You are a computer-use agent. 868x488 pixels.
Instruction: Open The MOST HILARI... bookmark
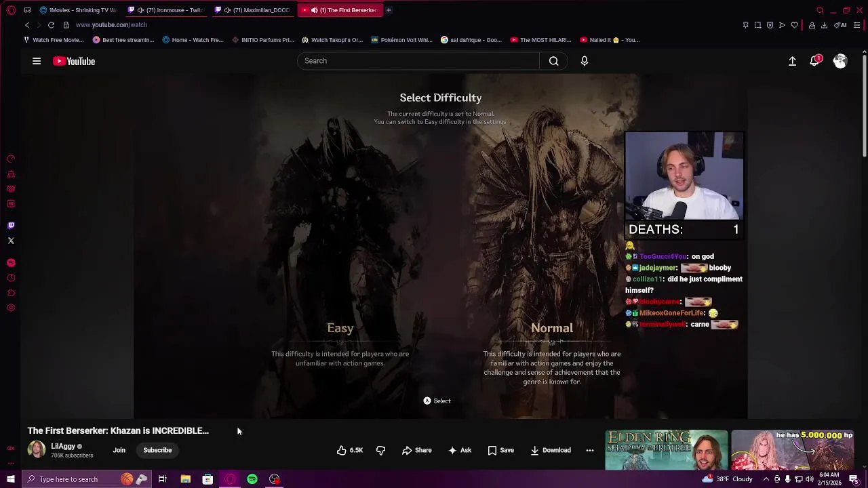pyautogui.click(x=541, y=40)
